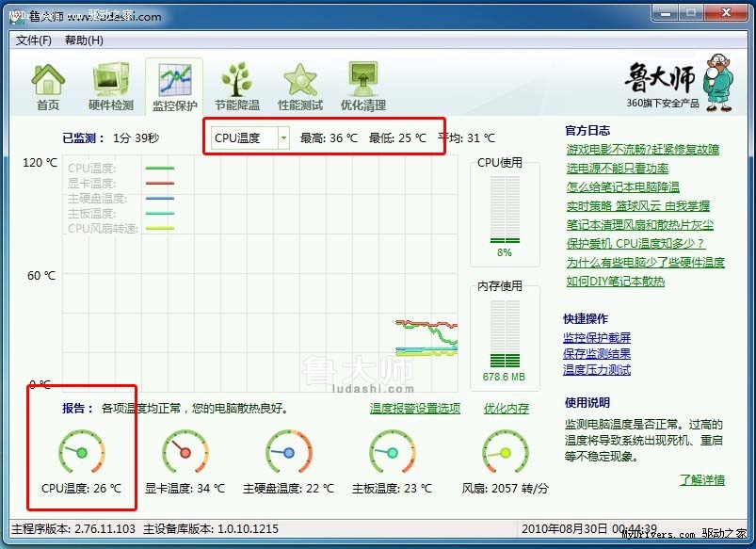Open the 帮助(H) menu
Viewport: 756px width, 549px height.
[x=84, y=40]
